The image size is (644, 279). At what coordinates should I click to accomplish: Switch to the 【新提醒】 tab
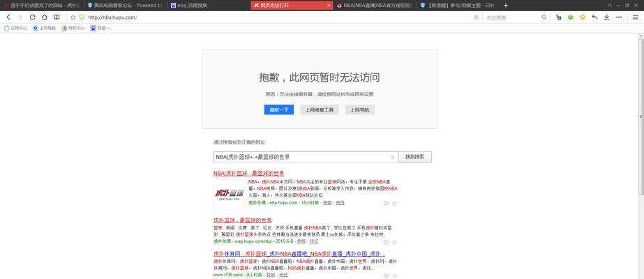coord(458,6)
